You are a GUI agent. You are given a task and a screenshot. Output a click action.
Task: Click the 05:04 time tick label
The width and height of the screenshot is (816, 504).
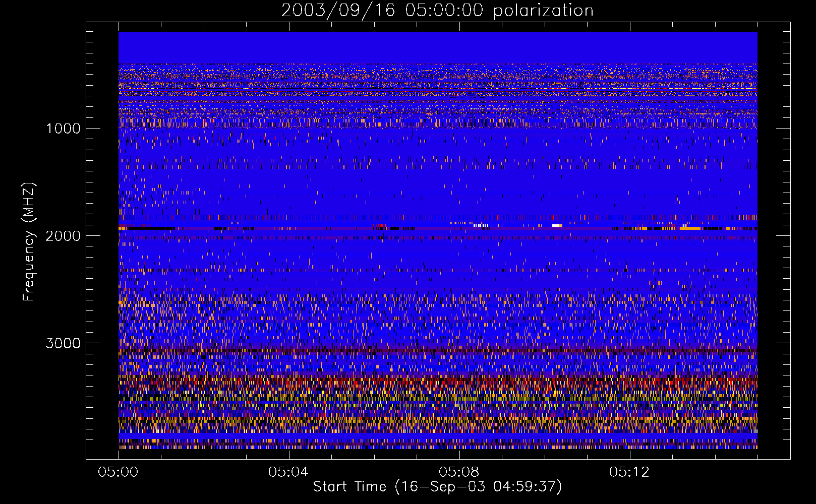click(x=288, y=472)
